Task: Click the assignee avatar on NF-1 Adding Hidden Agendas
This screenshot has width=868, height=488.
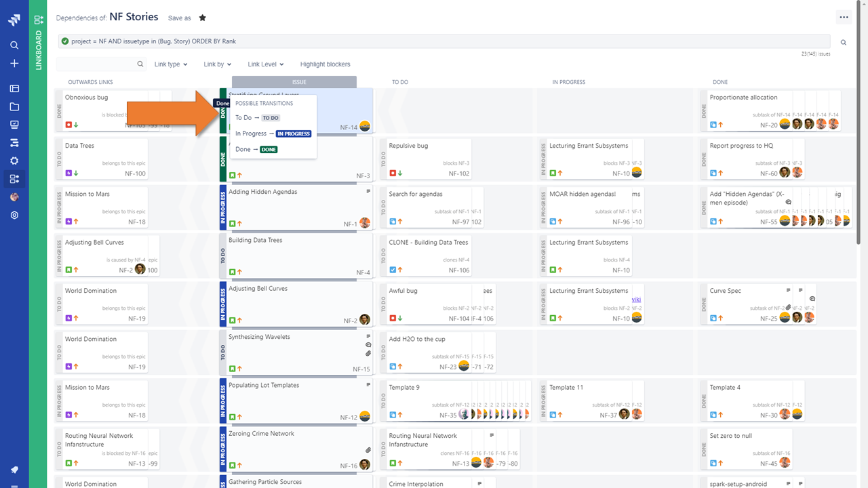Action: (365, 222)
